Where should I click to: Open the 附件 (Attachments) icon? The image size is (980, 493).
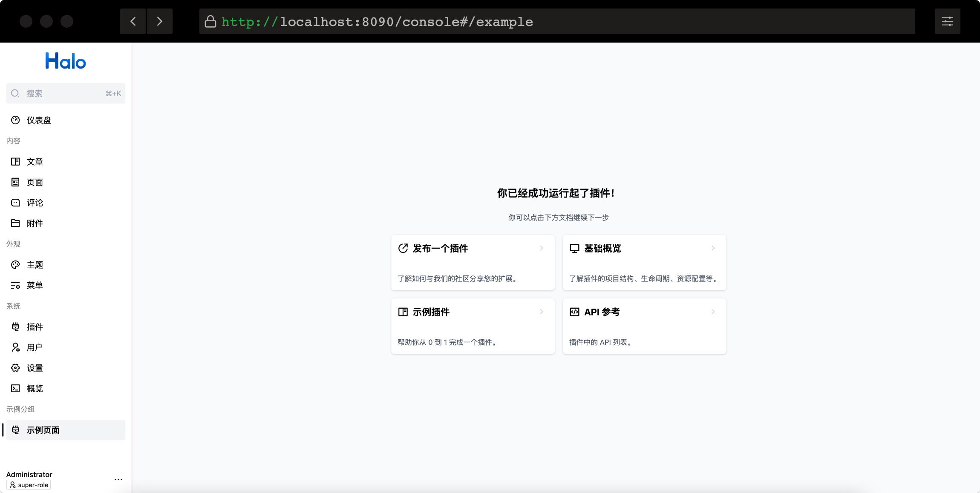(15, 223)
